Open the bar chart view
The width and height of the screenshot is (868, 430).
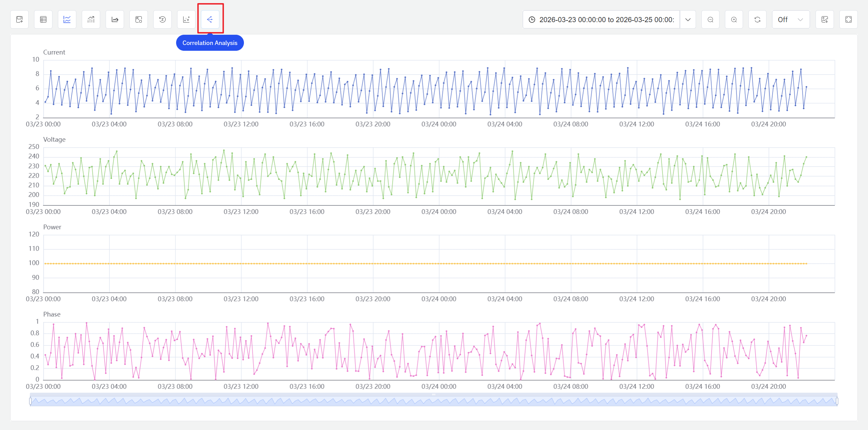pyautogui.click(x=91, y=19)
